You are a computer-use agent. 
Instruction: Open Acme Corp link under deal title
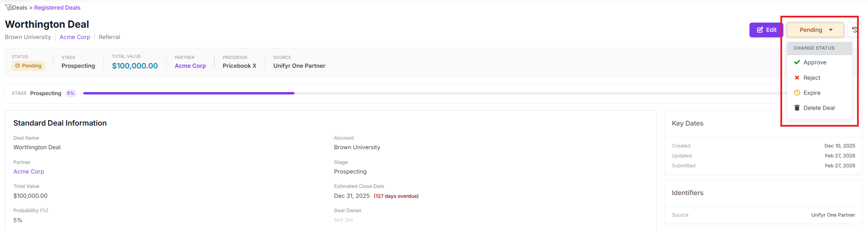point(75,37)
